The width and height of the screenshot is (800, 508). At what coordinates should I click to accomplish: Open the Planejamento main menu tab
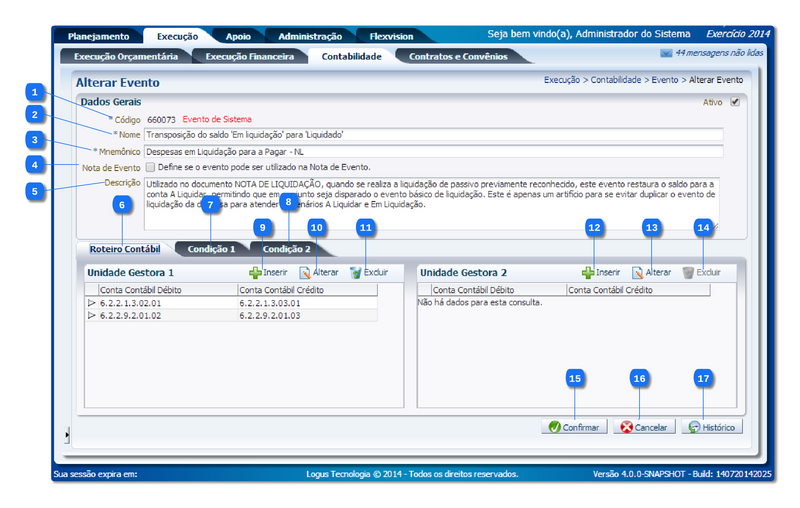click(x=98, y=36)
